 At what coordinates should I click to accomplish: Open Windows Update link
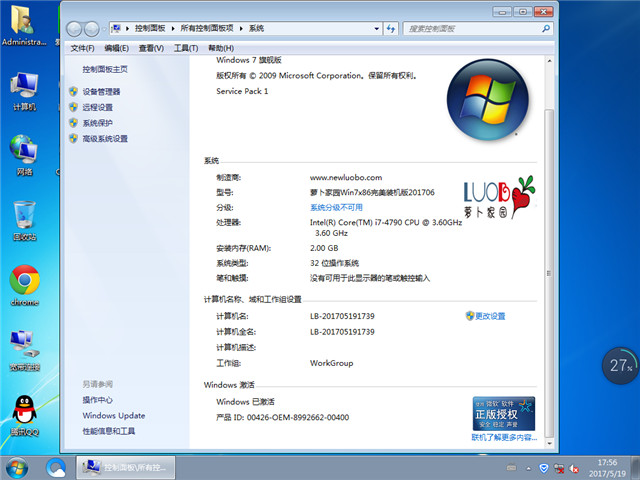click(x=114, y=416)
